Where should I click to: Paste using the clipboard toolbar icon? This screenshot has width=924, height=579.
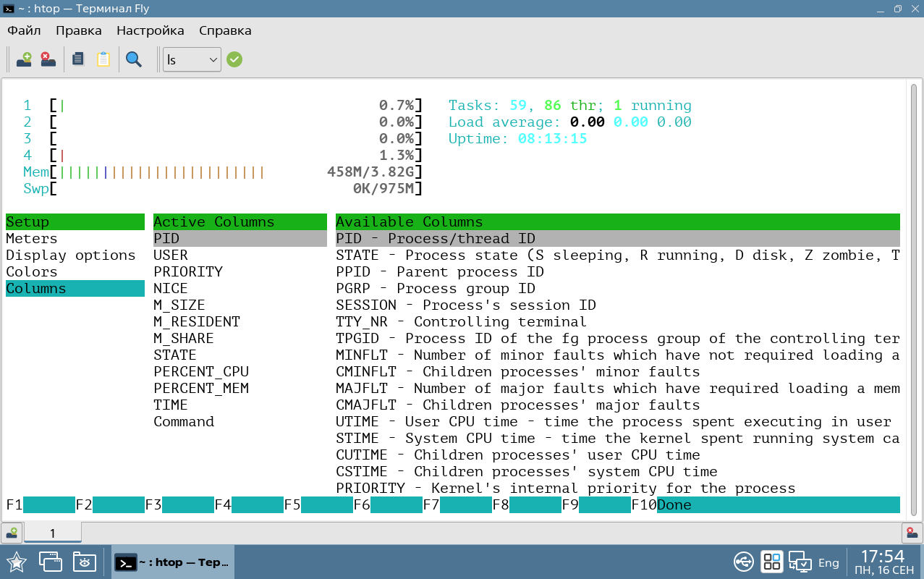click(103, 59)
